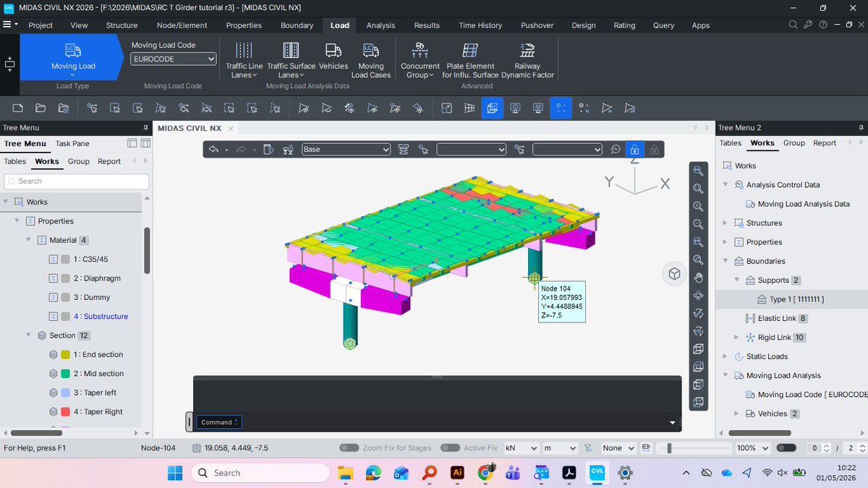Click the view cube icon
This screenshot has height=488, width=868.
coord(674,274)
